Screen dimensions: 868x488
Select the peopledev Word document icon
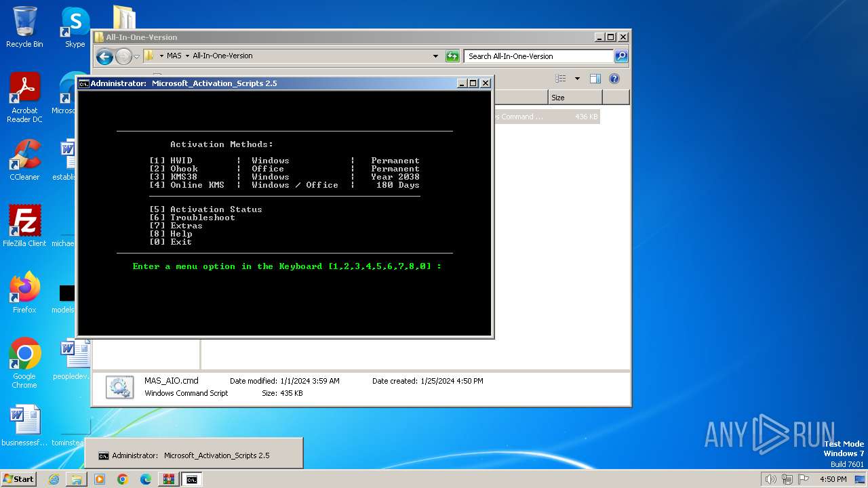73,360
